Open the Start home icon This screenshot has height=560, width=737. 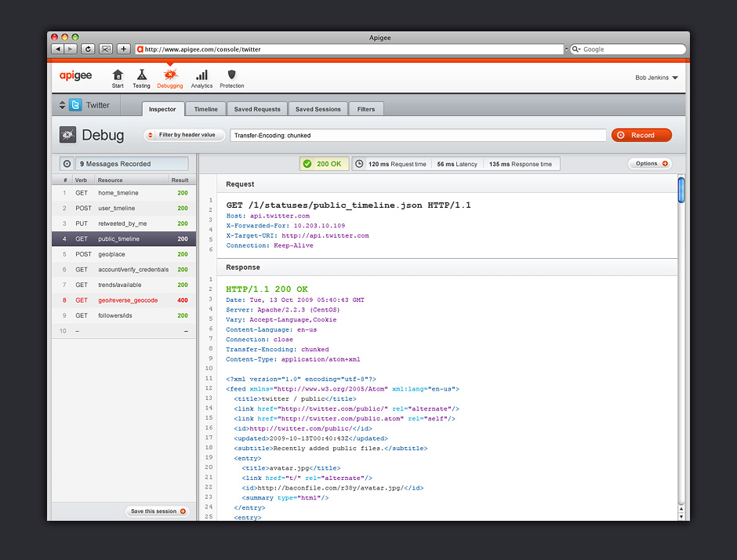[118, 75]
